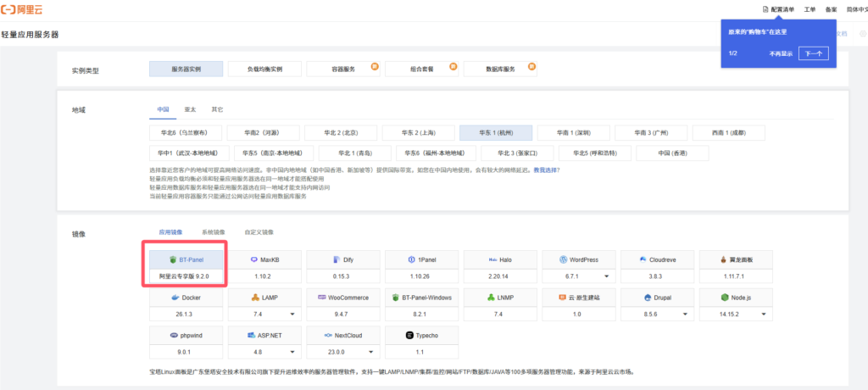868x390 pixels.
Task: Open 备案 in the top bar
Action: click(831, 9)
